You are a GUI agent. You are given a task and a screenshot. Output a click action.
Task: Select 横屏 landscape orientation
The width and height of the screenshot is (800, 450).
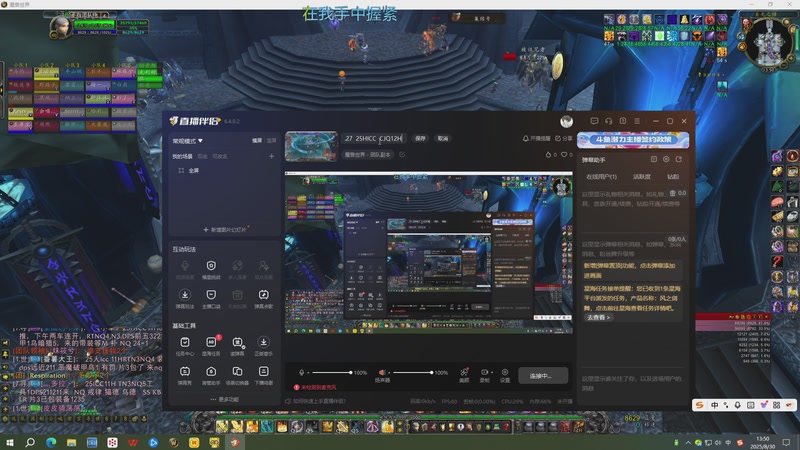[257, 140]
